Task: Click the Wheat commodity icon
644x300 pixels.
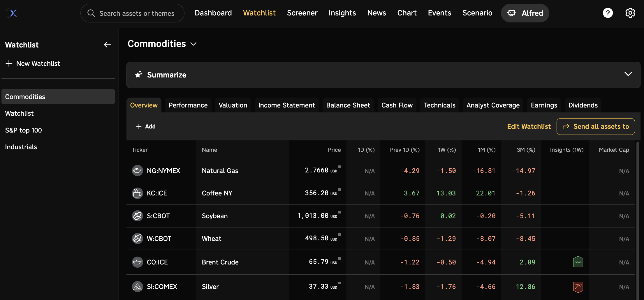Action: pos(137,239)
